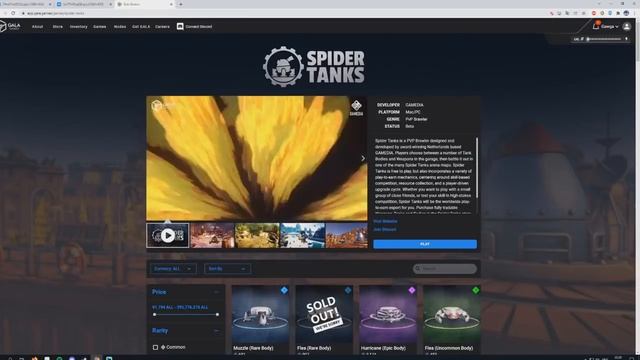
Task: Open the Flea (Uncommon Body) card
Action: [x=451, y=320]
